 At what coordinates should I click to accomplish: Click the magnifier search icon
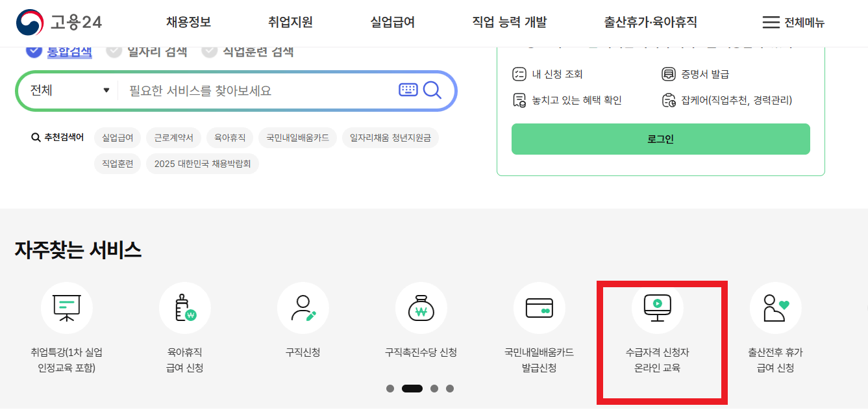click(x=432, y=90)
